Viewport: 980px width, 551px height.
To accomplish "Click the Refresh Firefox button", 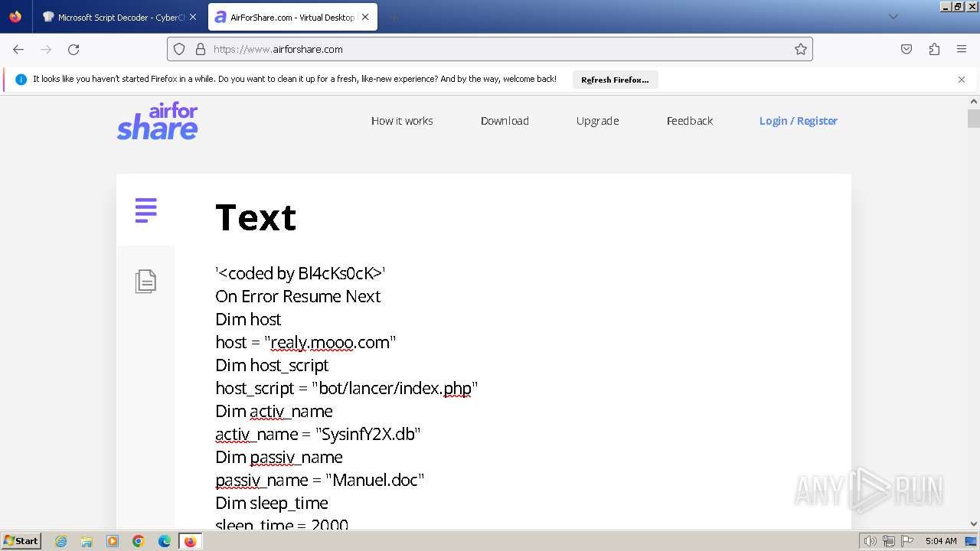I will [x=615, y=80].
